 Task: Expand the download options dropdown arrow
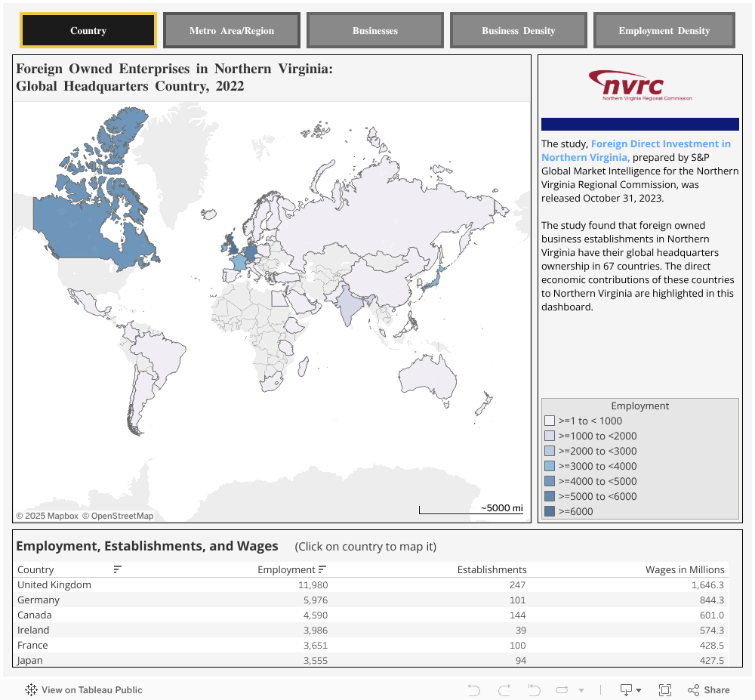click(638, 689)
